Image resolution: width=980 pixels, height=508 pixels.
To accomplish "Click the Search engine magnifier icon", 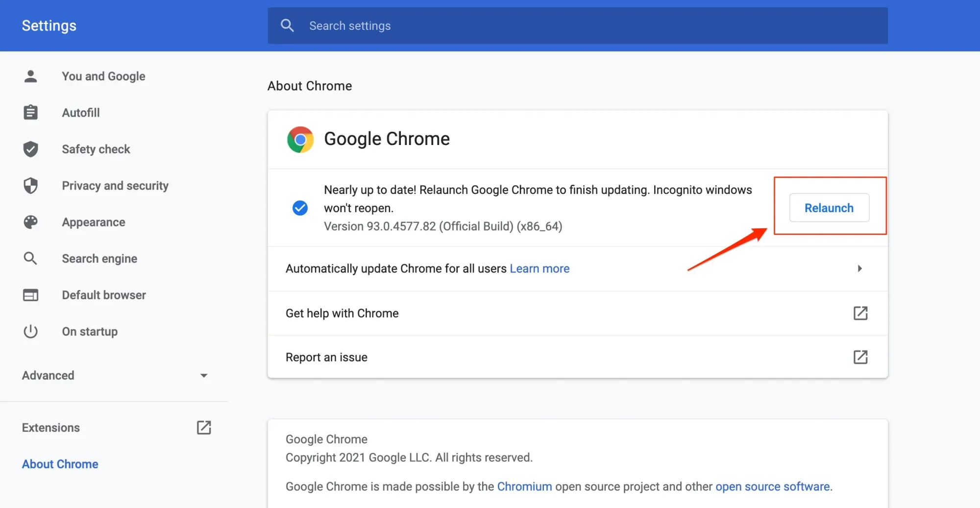I will click(x=30, y=258).
